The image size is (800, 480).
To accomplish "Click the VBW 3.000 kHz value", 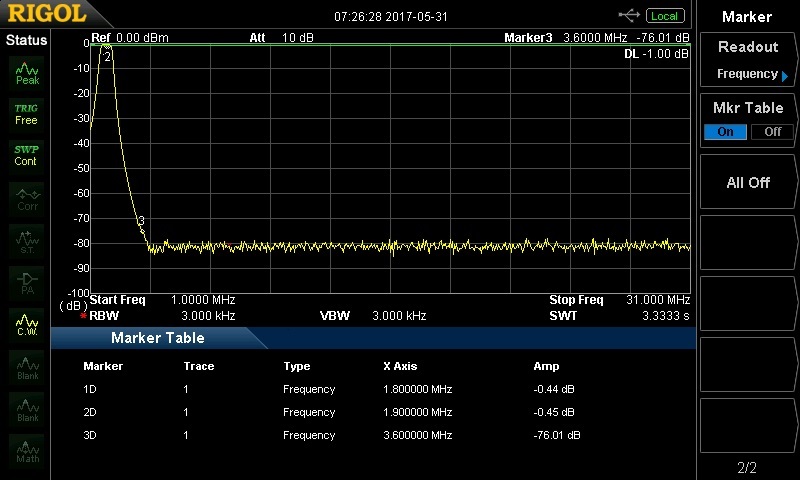I will (399, 316).
